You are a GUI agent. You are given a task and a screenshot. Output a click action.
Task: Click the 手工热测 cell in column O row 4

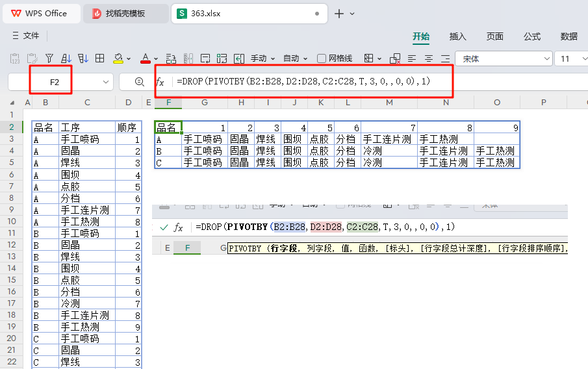pyautogui.click(x=497, y=151)
